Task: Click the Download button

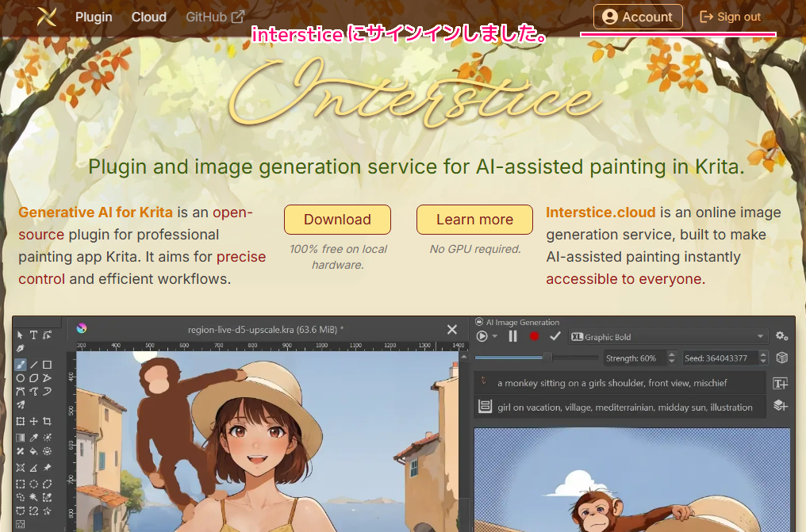Action: point(337,220)
